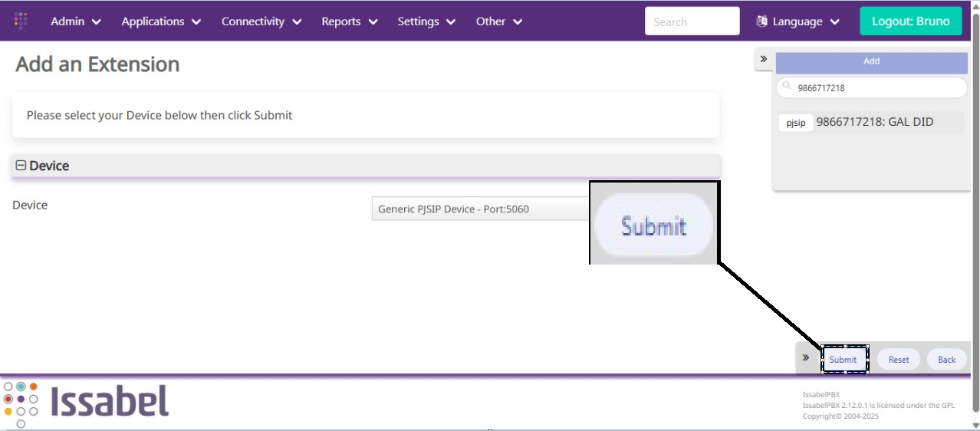Open the Reports menu

(349, 21)
